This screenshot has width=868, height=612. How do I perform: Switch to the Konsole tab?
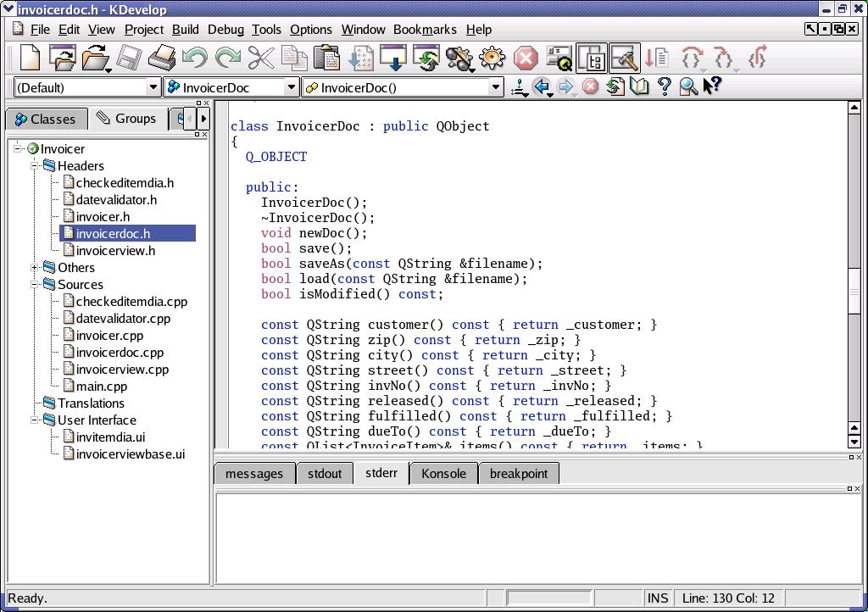443,474
